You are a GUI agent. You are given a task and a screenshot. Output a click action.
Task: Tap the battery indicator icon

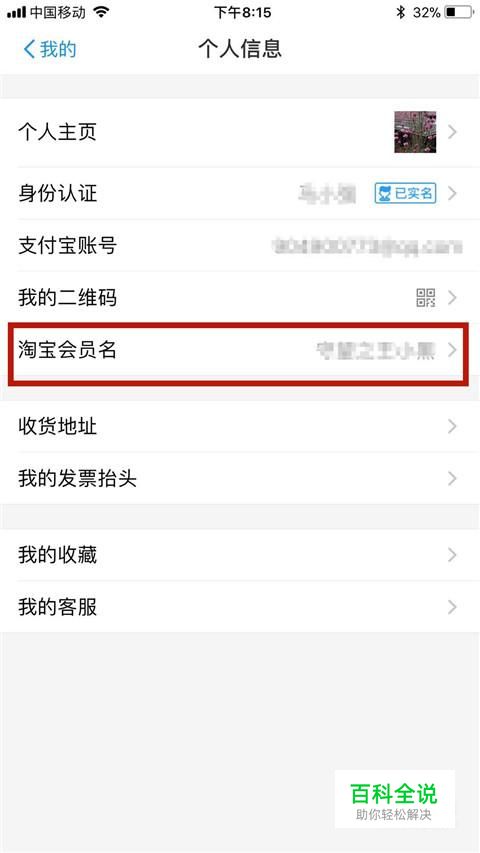click(459, 12)
